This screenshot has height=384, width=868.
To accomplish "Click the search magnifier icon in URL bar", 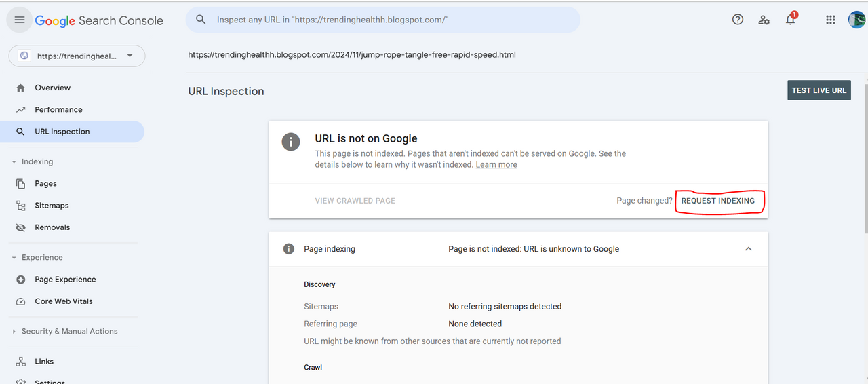I will (x=201, y=20).
